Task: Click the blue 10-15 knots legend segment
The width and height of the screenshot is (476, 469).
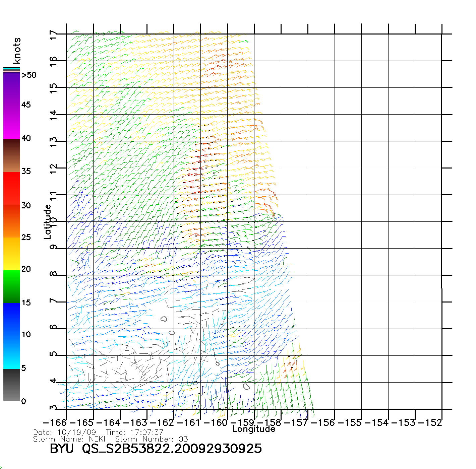Action: [x=12, y=318]
